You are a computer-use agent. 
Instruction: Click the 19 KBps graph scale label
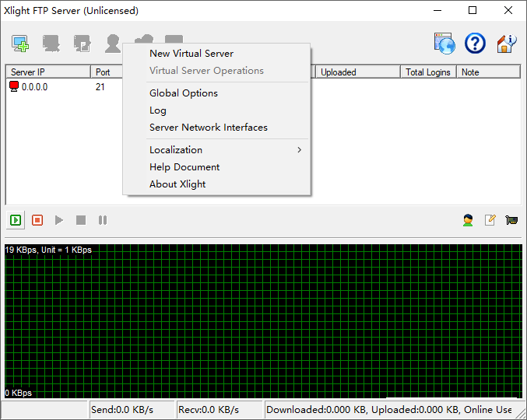tap(48, 250)
